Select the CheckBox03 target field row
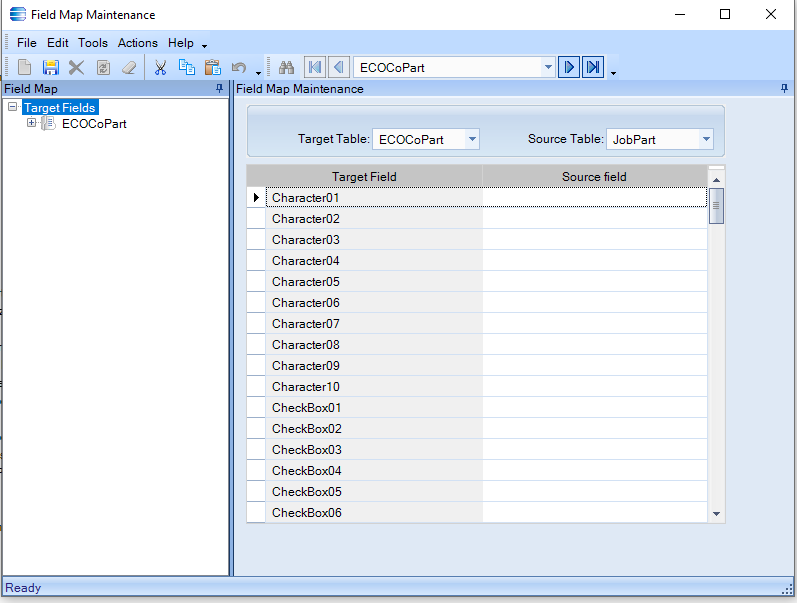797x603 pixels. (x=374, y=449)
